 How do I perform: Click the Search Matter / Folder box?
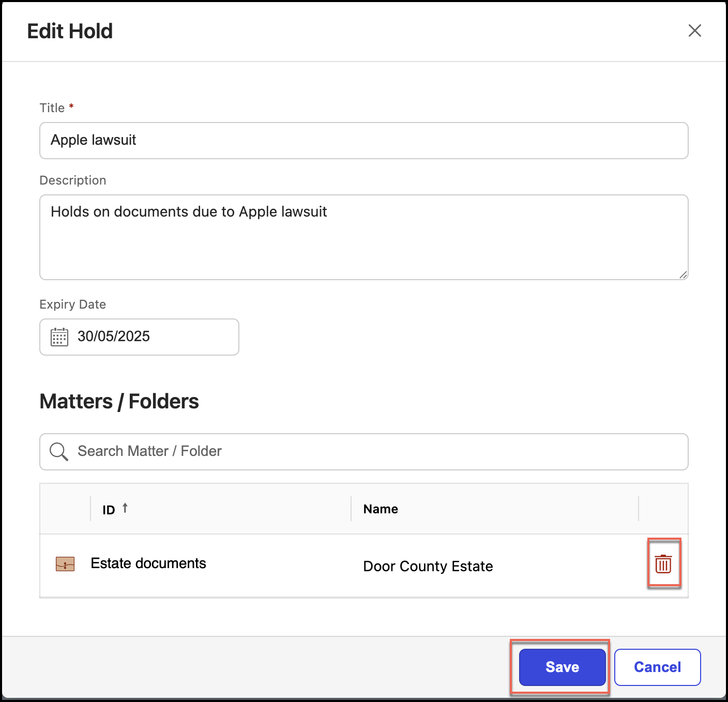coord(372,451)
